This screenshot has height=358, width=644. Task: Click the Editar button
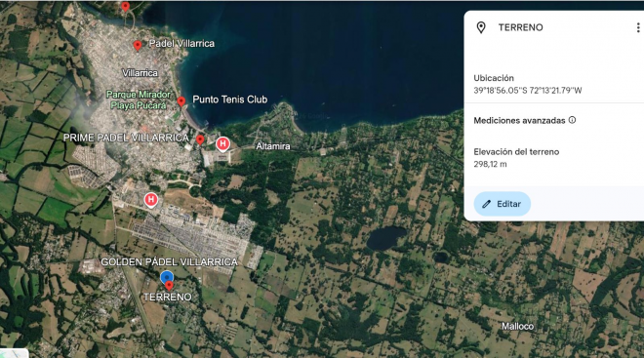coord(502,204)
